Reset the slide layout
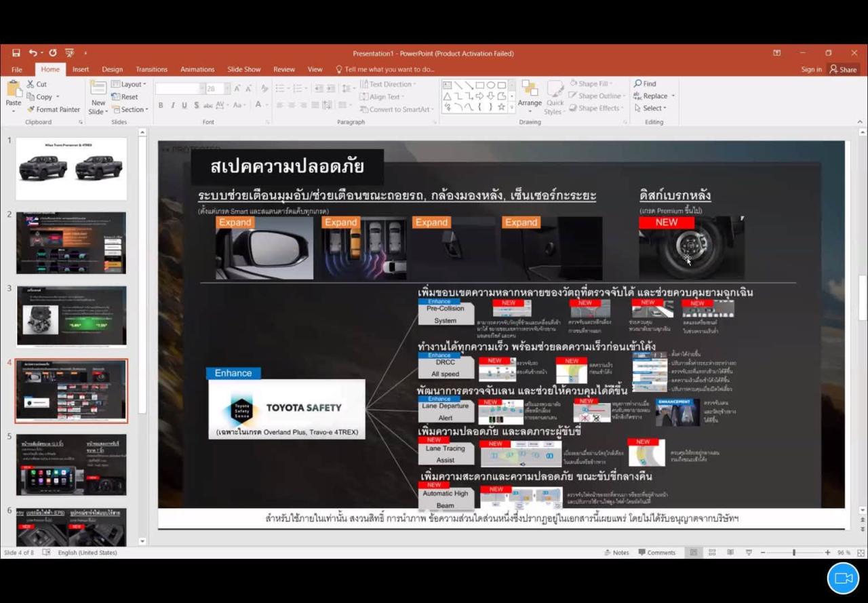The image size is (868, 603). point(125,97)
